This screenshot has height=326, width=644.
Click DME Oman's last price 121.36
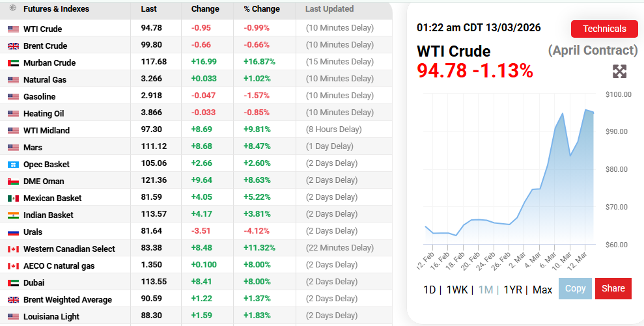[154, 180]
